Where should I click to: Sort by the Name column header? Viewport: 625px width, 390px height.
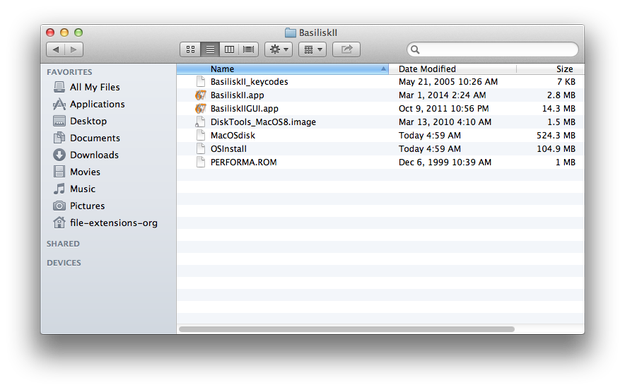(x=283, y=69)
